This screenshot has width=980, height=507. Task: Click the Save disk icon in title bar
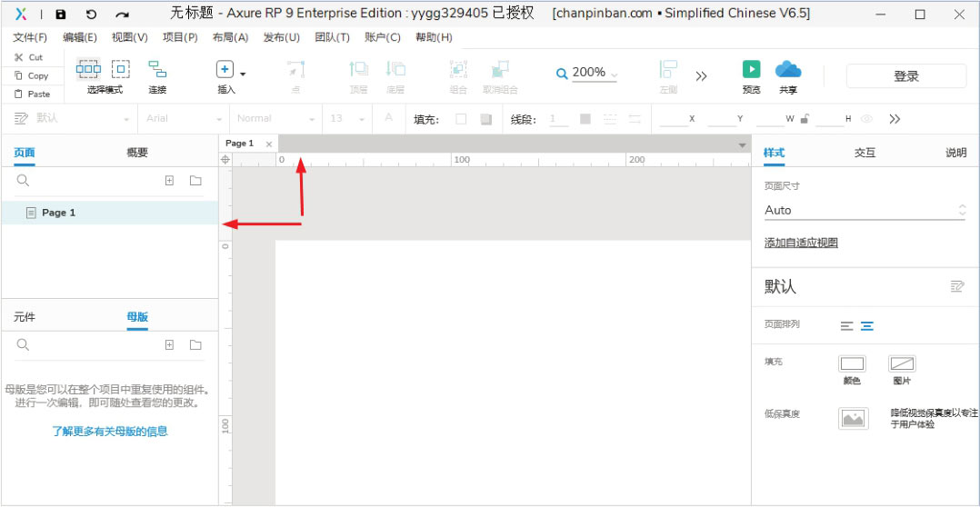point(61,15)
